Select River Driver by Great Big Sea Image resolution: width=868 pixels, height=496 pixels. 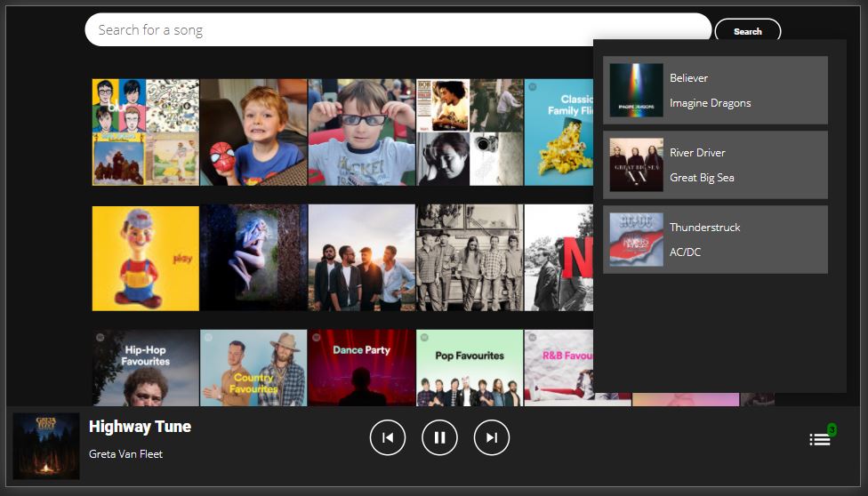[715, 165]
